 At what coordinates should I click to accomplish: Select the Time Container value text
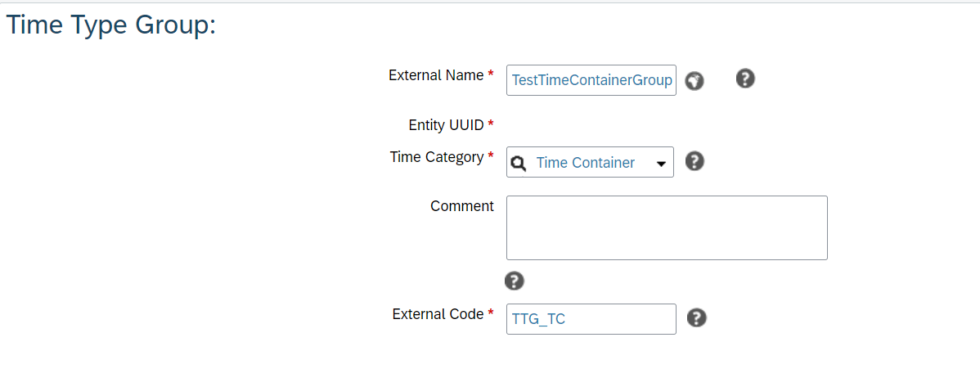(x=586, y=163)
